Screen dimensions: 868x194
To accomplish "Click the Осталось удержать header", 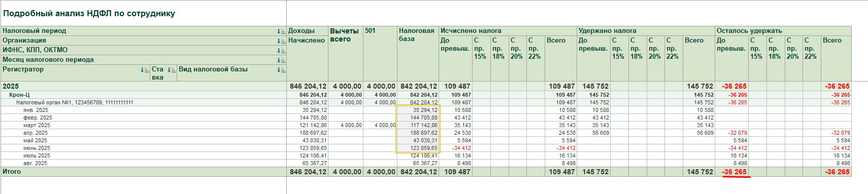I will [749, 31].
